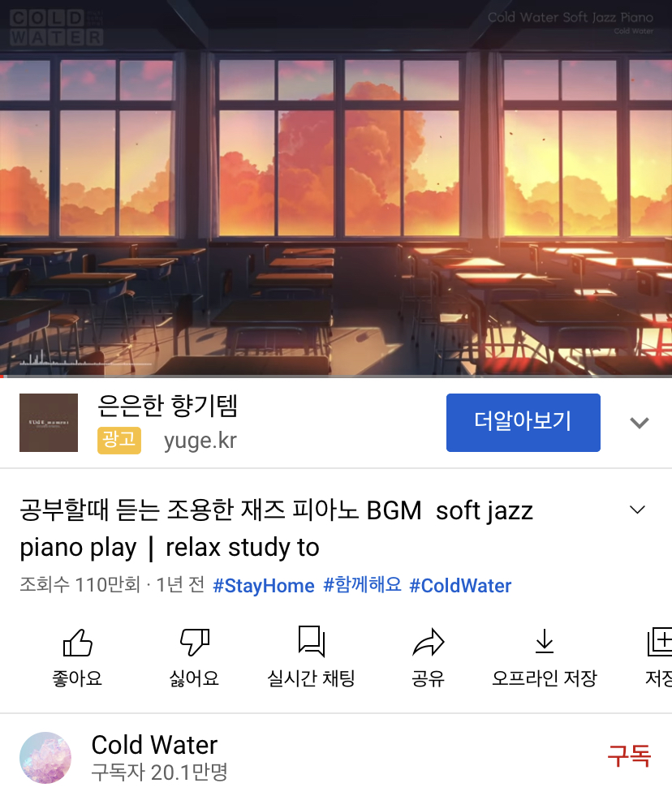Tap the yuge.kr ad logo thumbnail
The image size is (672, 796).
point(49,423)
